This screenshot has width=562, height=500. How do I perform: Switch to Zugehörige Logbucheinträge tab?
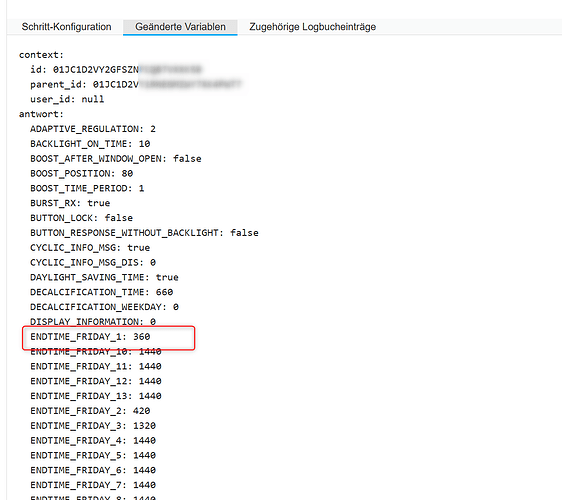[313, 27]
